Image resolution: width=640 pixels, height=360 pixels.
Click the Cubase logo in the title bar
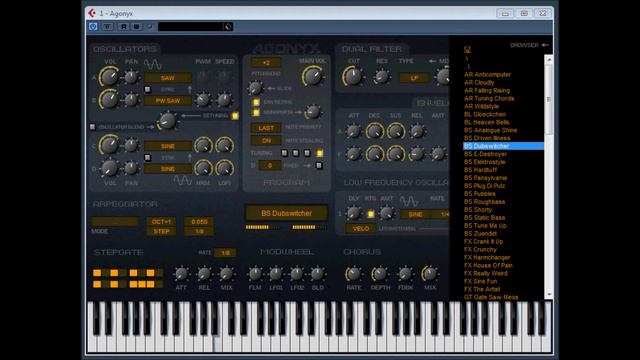(x=92, y=13)
